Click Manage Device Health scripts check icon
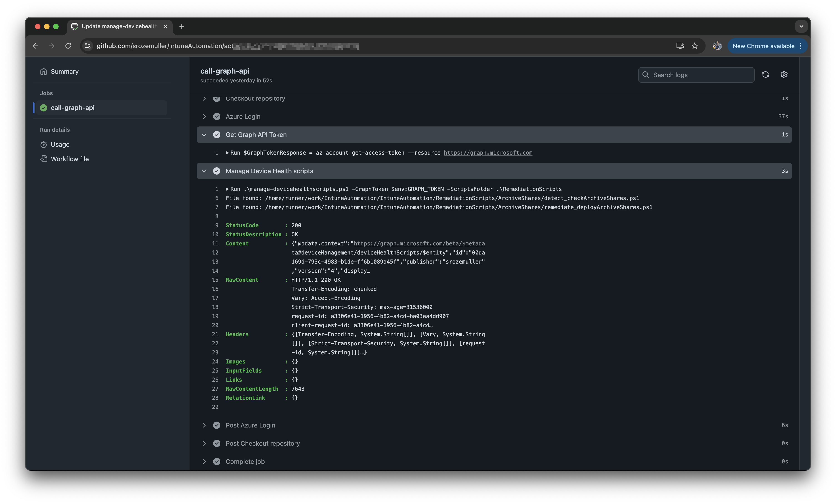Image resolution: width=836 pixels, height=504 pixels. (x=216, y=171)
